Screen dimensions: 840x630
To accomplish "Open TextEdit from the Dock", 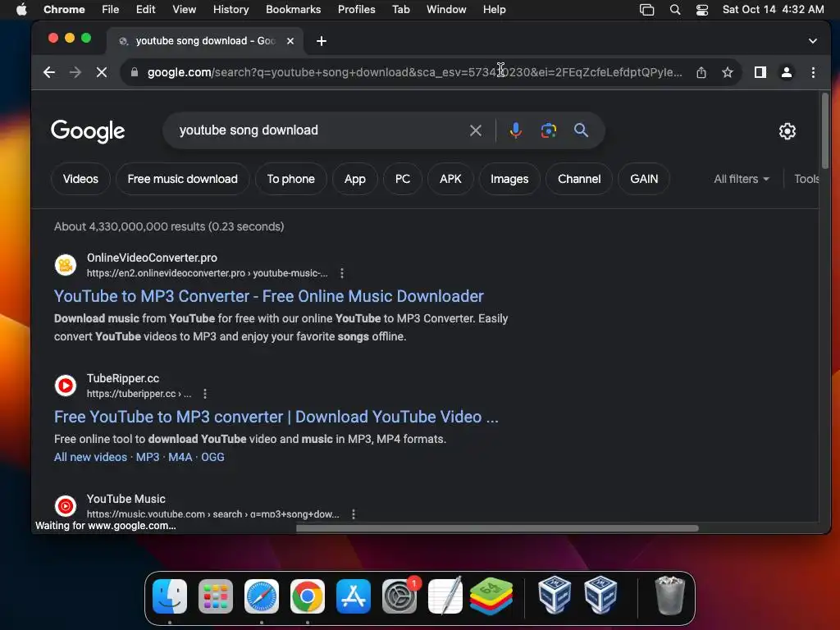I will 445,596.
